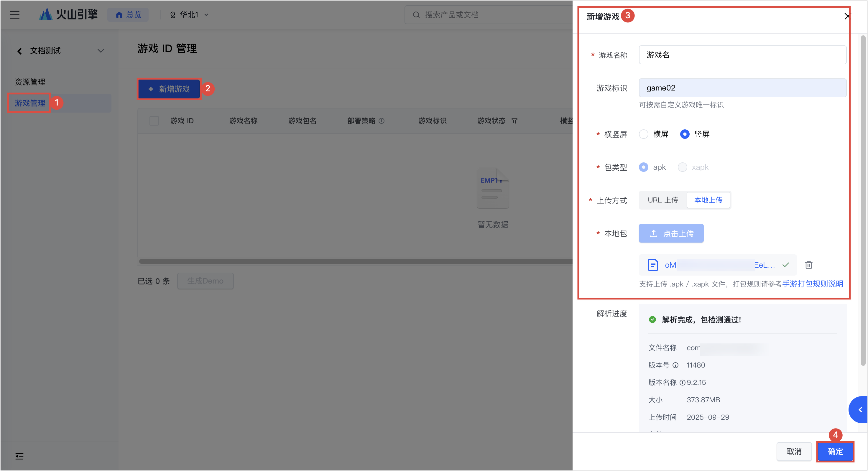Click info icon next to 版本号
The height and width of the screenshot is (471, 868).
(x=675, y=365)
